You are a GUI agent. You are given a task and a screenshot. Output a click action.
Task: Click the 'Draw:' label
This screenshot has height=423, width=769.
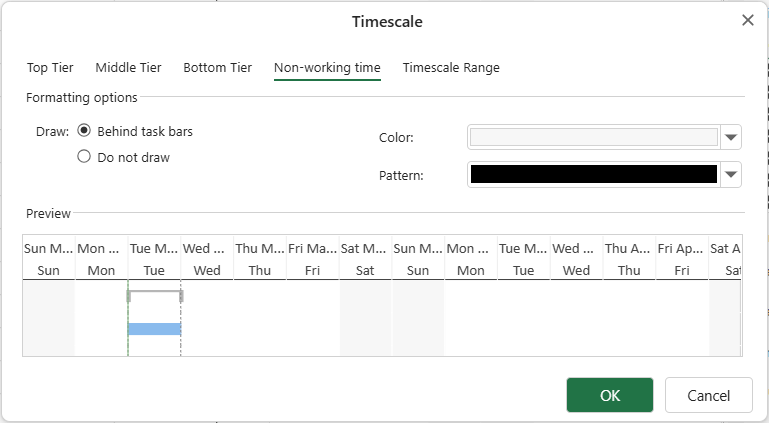coord(52,132)
